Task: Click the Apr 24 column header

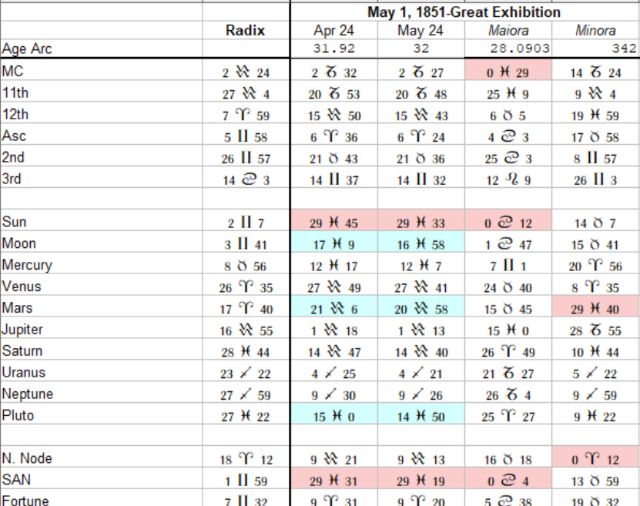Action: click(x=333, y=31)
